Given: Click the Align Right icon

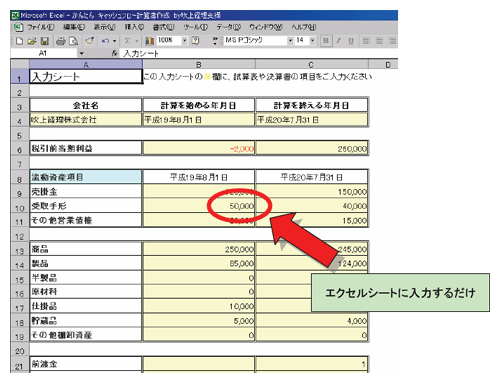Looking at the screenshot, I should tap(392, 41).
